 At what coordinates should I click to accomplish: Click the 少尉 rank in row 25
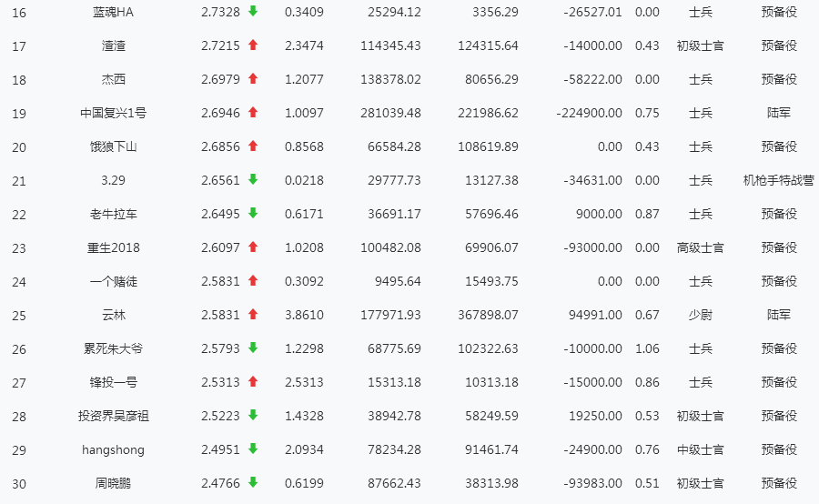pos(700,315)
